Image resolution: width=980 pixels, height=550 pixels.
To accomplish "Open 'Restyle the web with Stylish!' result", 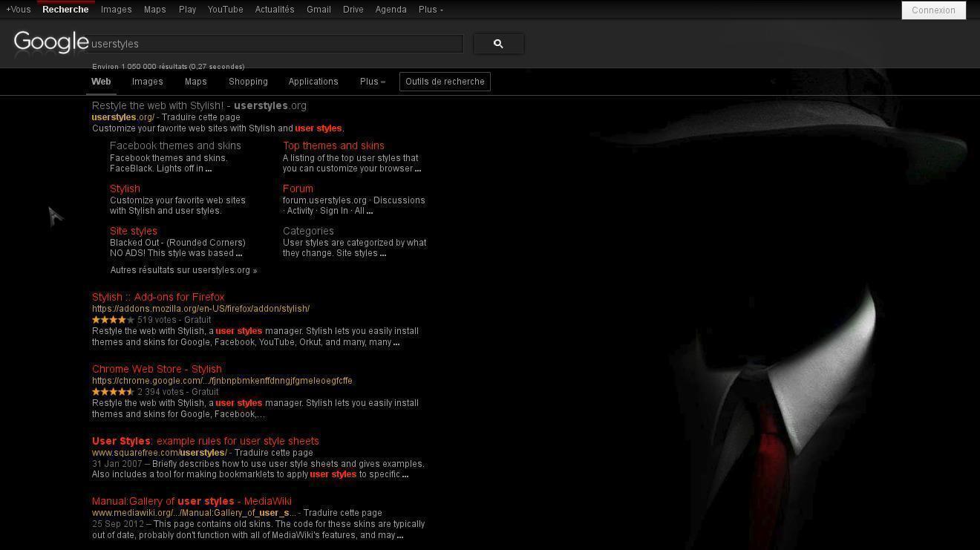I will click(199, 105).
